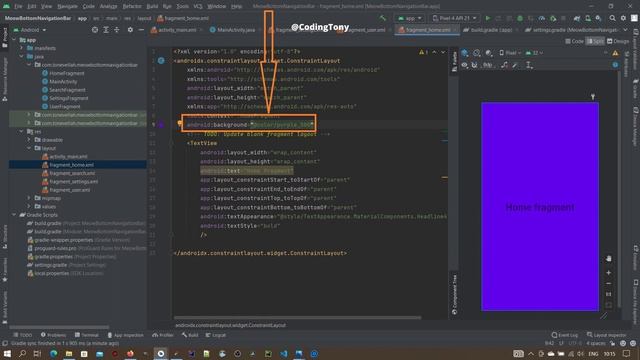Run the app with the green play button

(488, 18)
